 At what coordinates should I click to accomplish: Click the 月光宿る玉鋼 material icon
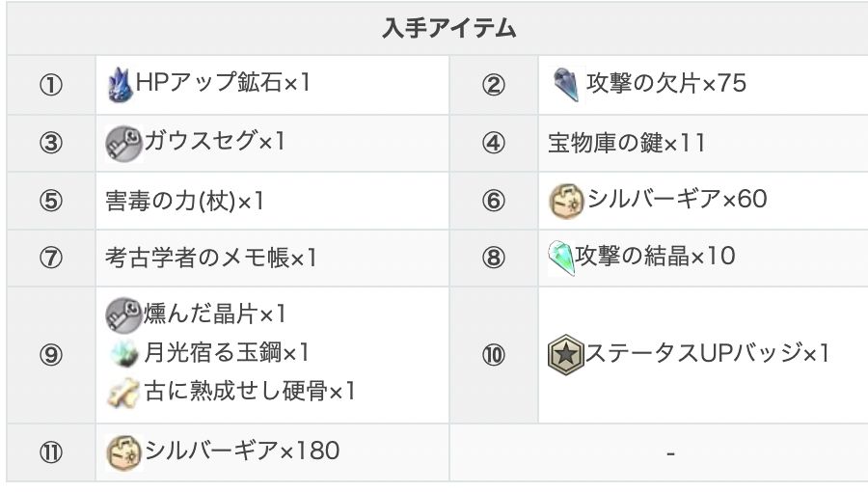tap(122, 353)
